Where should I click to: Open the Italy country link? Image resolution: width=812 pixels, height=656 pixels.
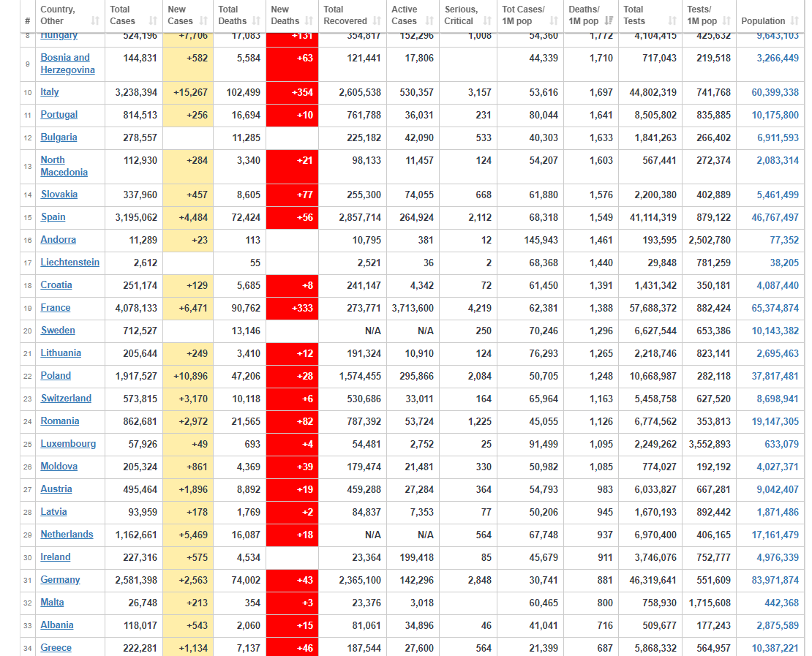[x=50, y=92]
